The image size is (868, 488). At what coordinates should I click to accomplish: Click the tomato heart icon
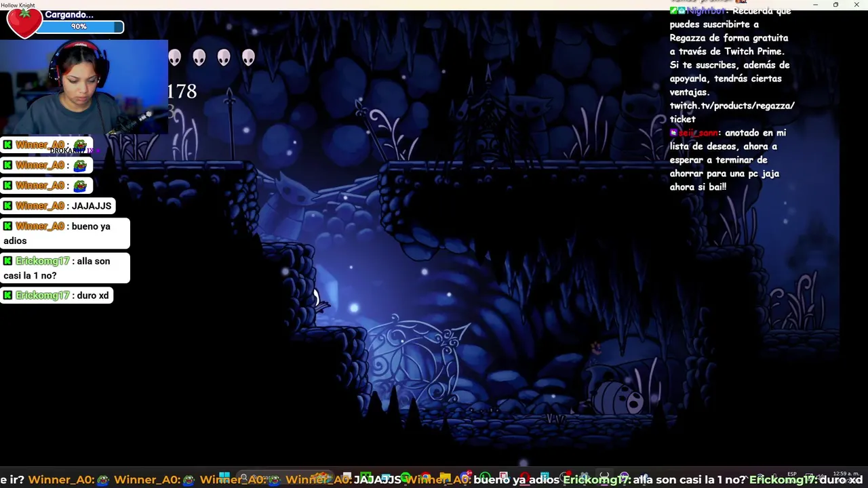24,24
